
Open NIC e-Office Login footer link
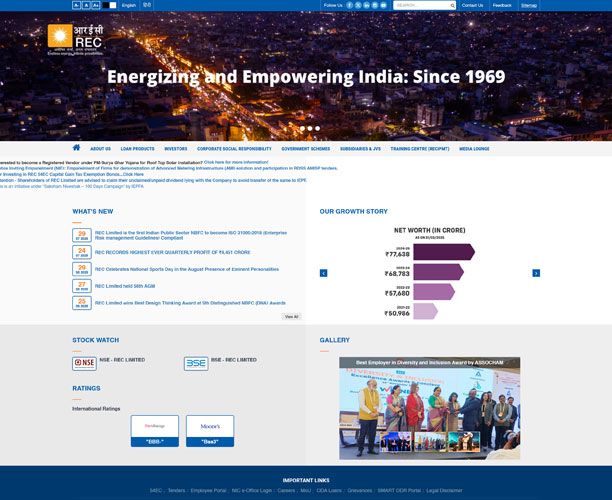(252, 491)
